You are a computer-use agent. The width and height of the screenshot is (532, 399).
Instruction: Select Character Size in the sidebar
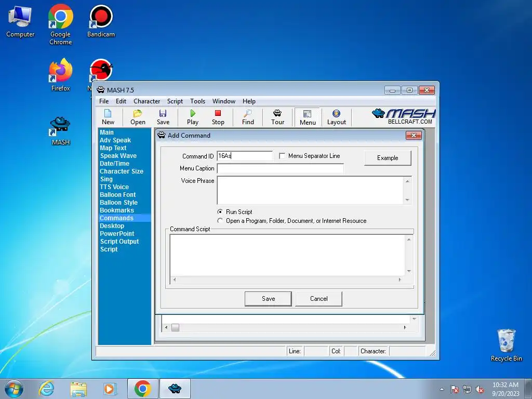tap(122, 171)
